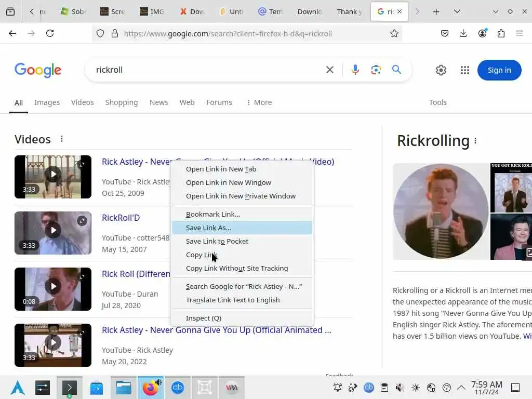Choose Inspect (Q) in context menu

tap(242, 318)
